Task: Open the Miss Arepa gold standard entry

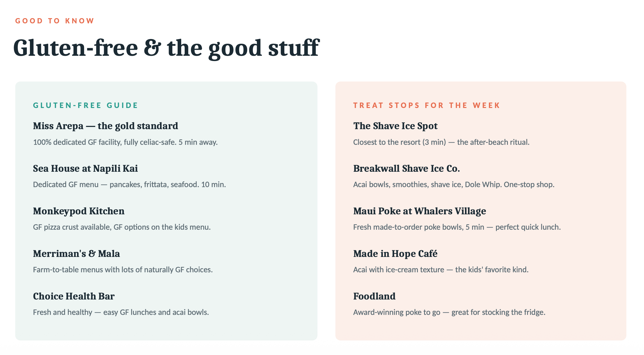Action: click(x=105, y=126)
